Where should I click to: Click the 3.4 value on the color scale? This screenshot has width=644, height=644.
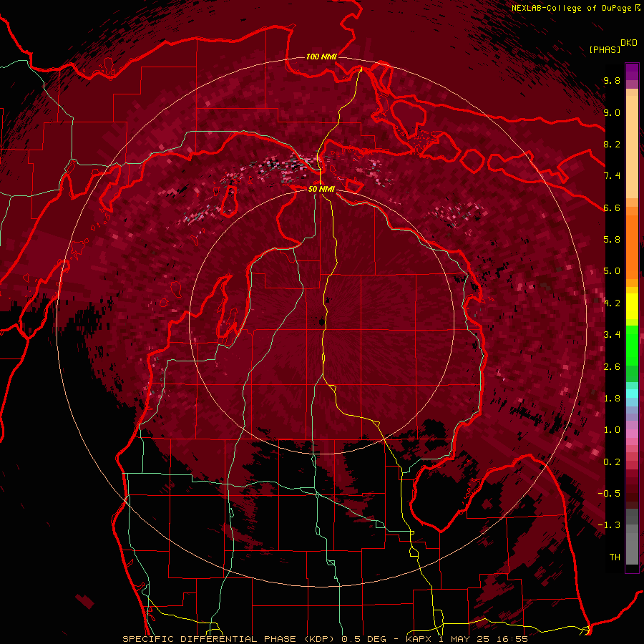[612, 335]
